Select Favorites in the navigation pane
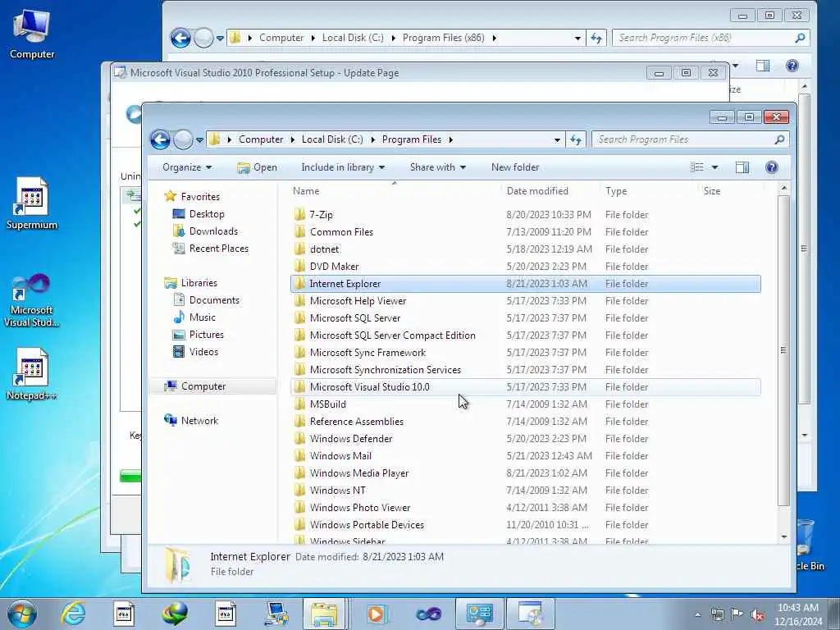Screen dimensions: 840x630 [200, 197]
